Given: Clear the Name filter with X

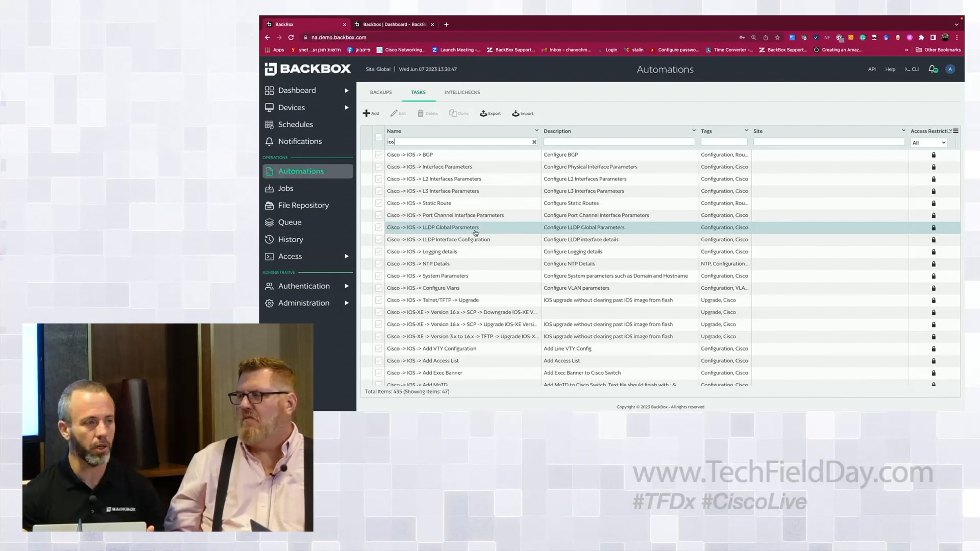Looking at the screenshot, I should pos(534,142).
